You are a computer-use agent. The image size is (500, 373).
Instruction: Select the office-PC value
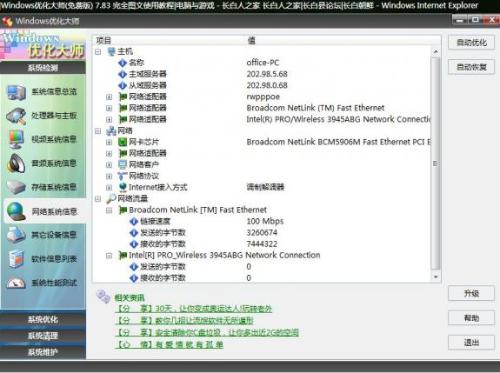click(x=263, y=63)
